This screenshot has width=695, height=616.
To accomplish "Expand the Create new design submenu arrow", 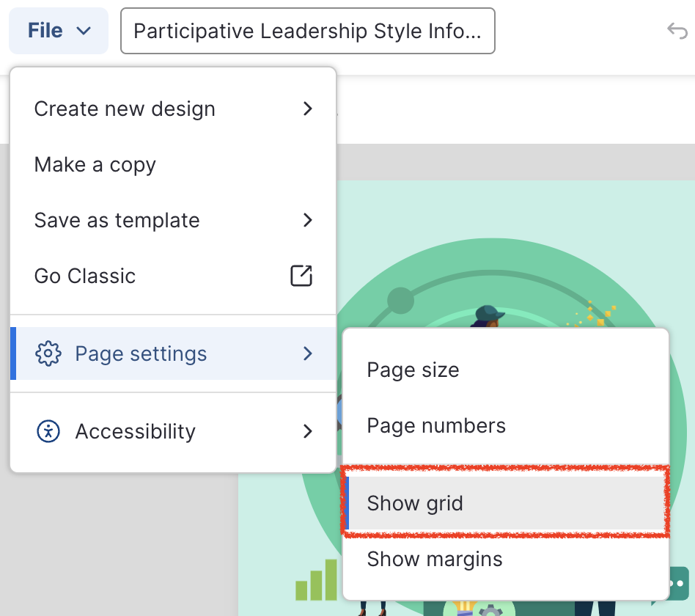I will (308, 109).
